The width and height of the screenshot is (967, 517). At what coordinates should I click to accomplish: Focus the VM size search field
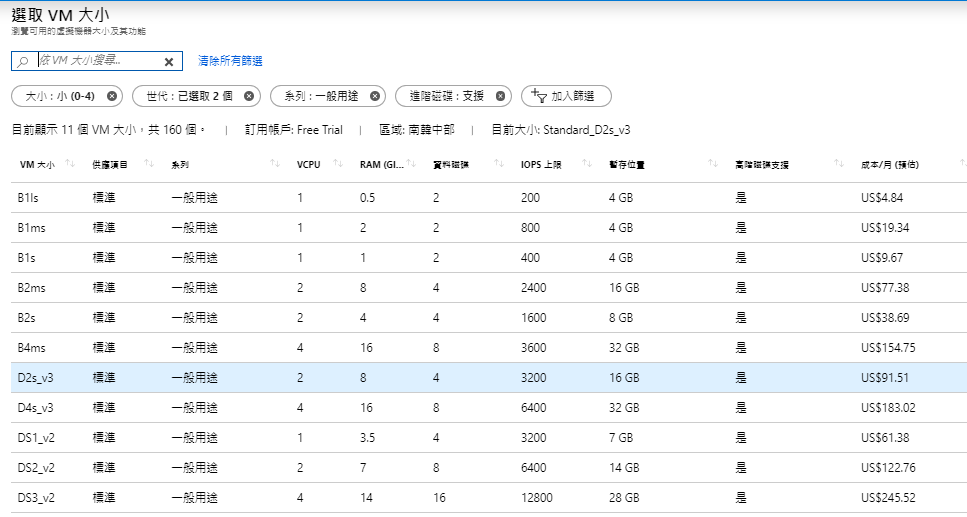pos(99,61)
